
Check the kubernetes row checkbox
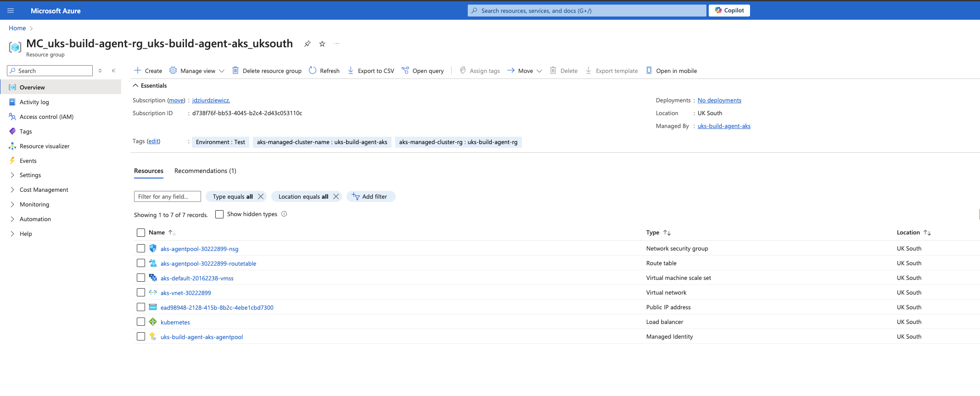pos(141,322)
